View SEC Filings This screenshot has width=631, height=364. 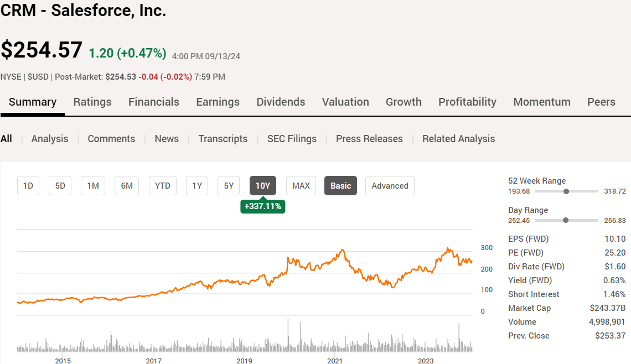pyautogui.click(x=292, y=139)
